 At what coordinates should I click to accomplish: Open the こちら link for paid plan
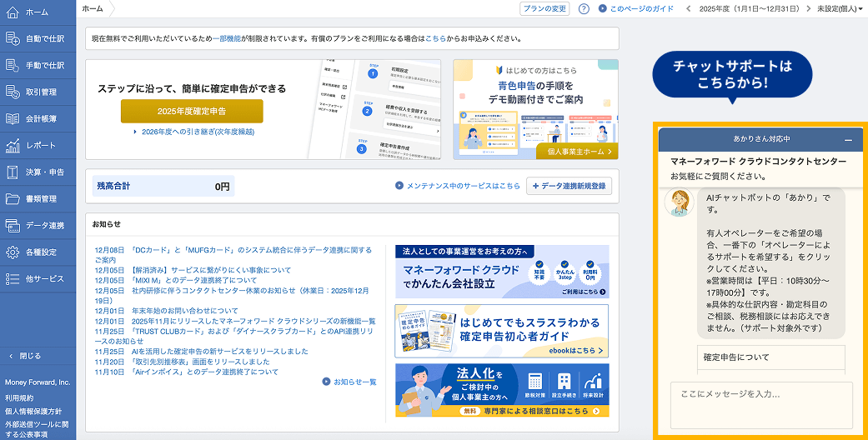tap(435, 38)
